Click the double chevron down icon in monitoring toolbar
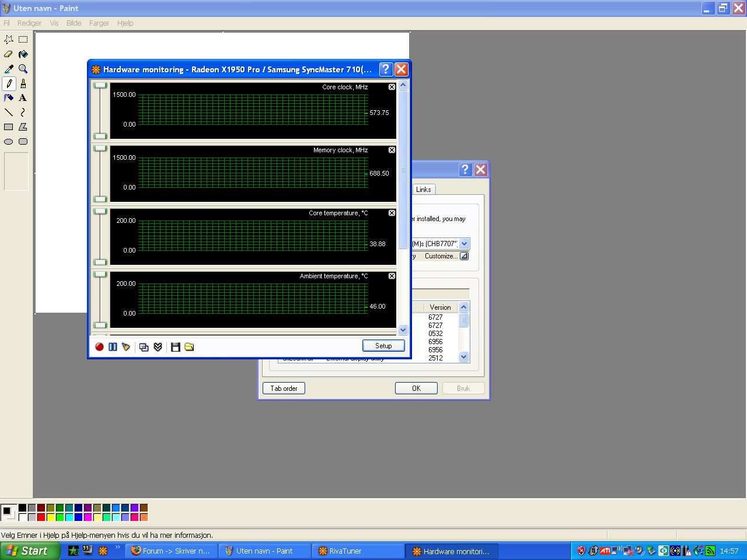The image size is (747, 560). coord(158,347)
